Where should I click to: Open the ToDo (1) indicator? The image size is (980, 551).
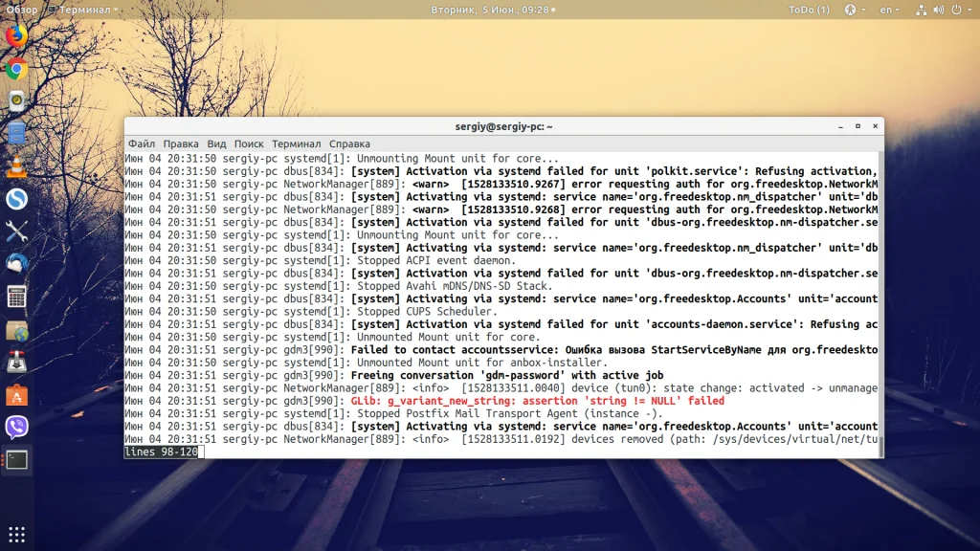click(x=809, y=10)
